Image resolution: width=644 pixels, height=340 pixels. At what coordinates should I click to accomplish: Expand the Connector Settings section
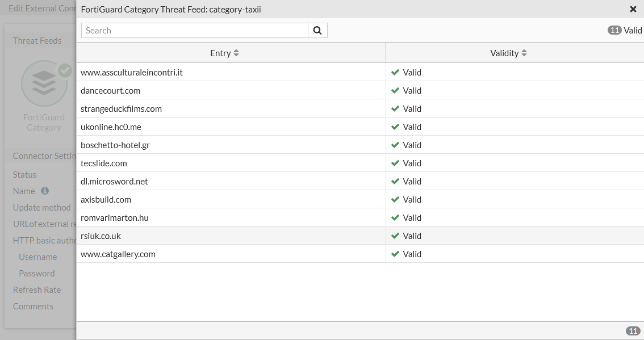(45, 156)
